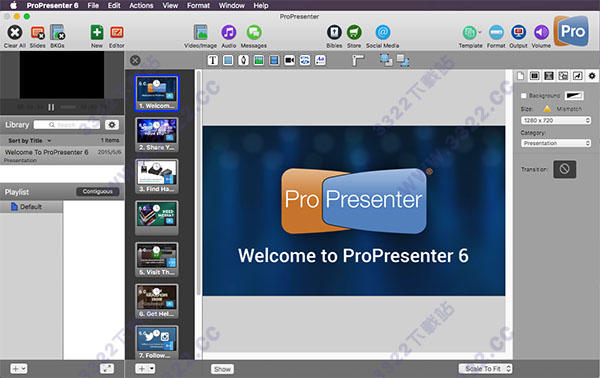Open the Audio bin icon
Screen dimensions: 600x378
(229, 33)
